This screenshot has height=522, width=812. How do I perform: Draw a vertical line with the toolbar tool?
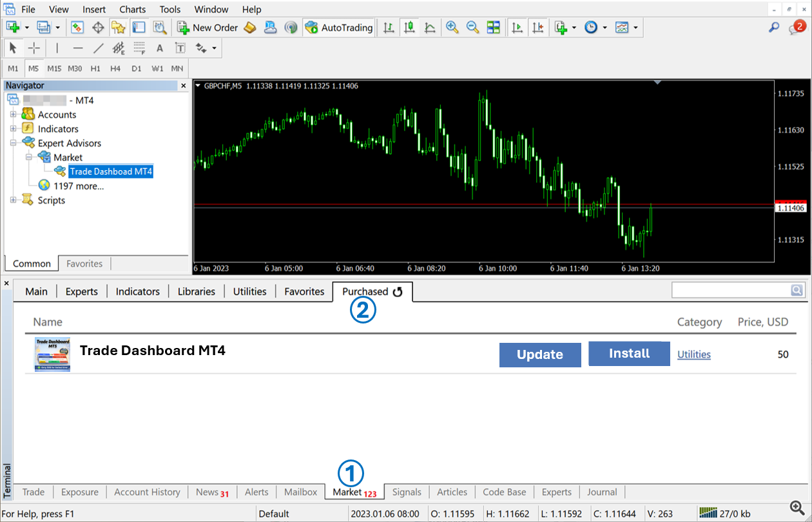(57, 48)
